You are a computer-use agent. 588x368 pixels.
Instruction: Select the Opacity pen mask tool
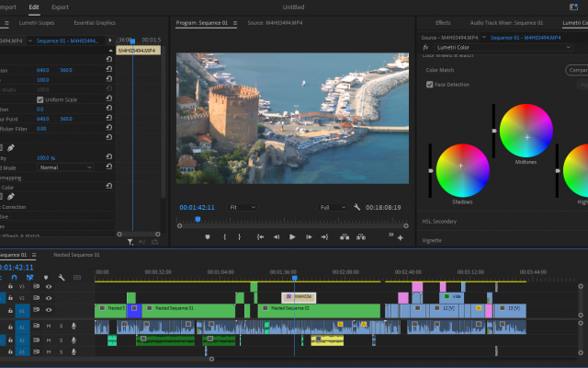coord(11,148)
